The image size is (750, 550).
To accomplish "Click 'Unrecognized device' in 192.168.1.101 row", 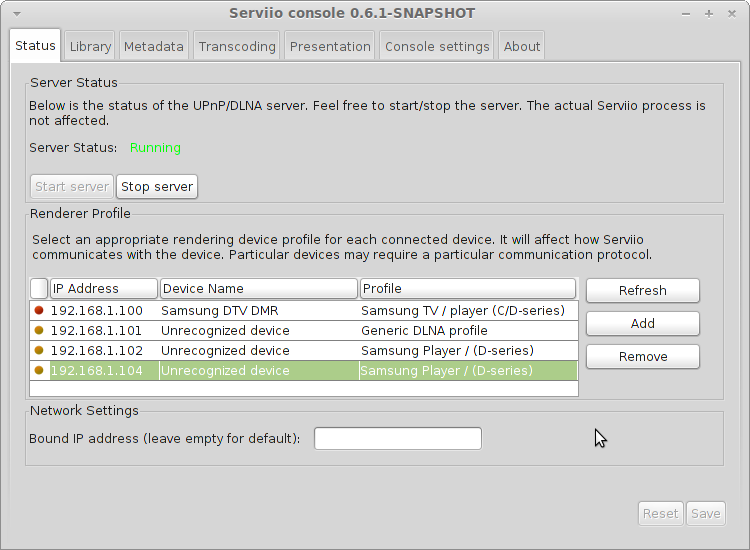I will click(225, 330).
